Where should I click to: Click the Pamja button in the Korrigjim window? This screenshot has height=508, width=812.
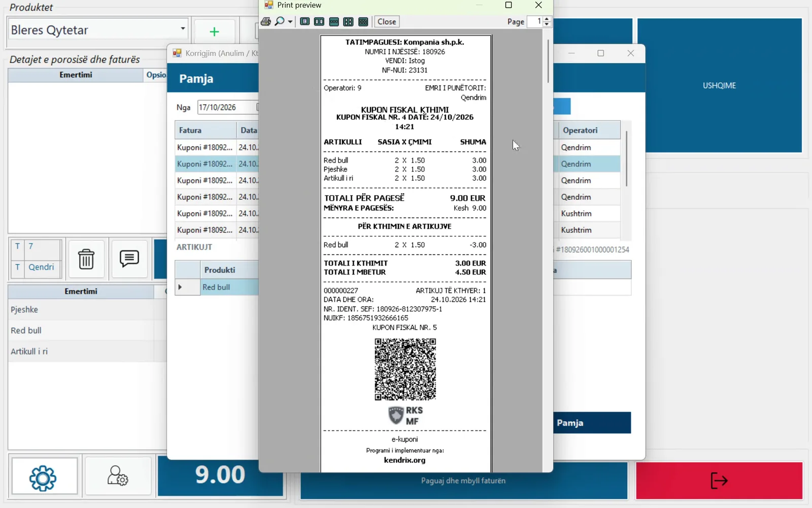click(592, 423)
